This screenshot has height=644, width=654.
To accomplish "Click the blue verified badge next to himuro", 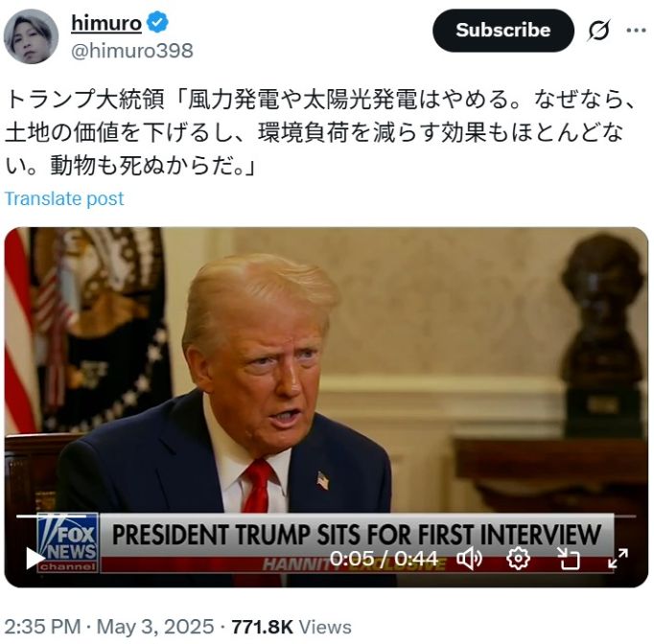I will (x=158, y=22).
